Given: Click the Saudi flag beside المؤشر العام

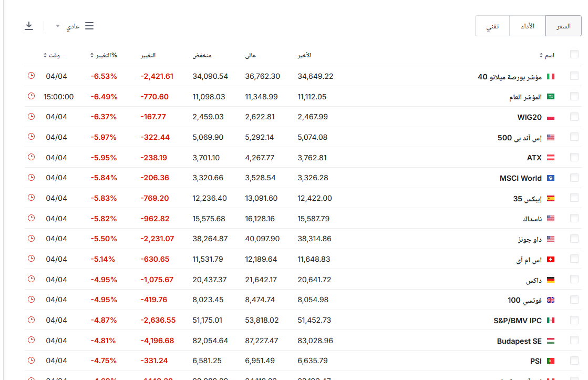Looking at the screenshot, I should pyautogui.click(x=551, y=97).
